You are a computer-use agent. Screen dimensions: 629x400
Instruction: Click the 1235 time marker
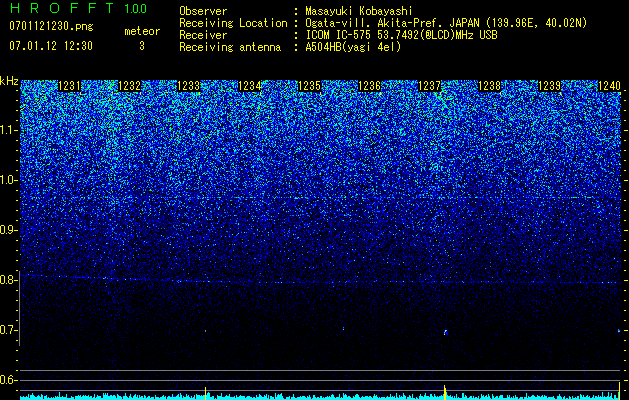(x=309, y=86)
